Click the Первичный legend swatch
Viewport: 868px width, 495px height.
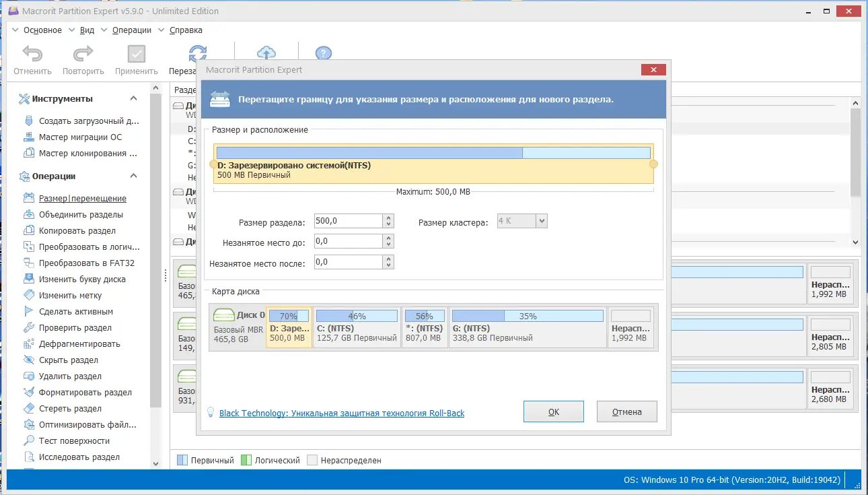182,461
